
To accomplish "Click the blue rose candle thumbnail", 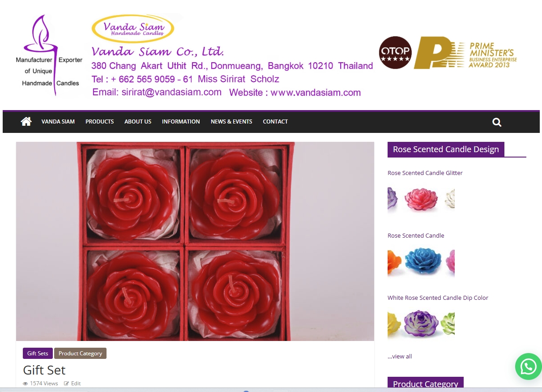I will point(423,261).
